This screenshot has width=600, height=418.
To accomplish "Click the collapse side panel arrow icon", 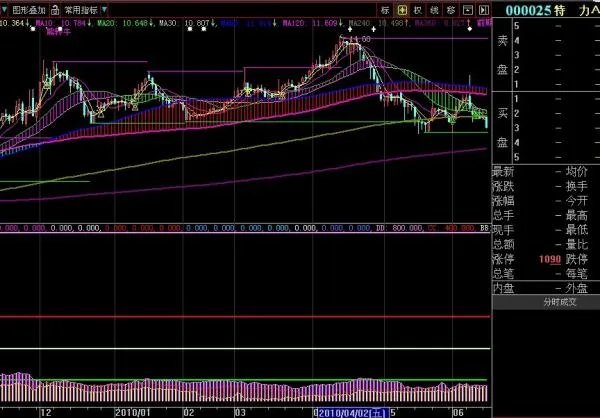I will pyautogui.click(x=483, y=10).
